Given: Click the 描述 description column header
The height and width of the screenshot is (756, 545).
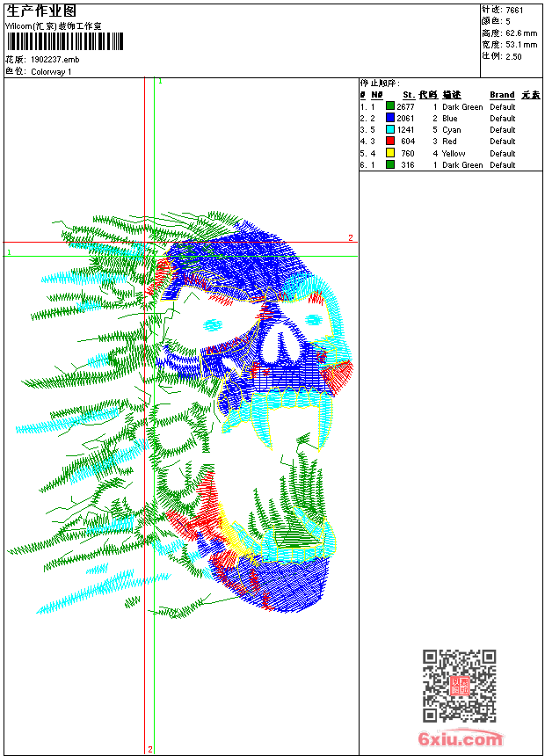Looking at the screenshot, I should pyautogui.click(x=452, y=95).
